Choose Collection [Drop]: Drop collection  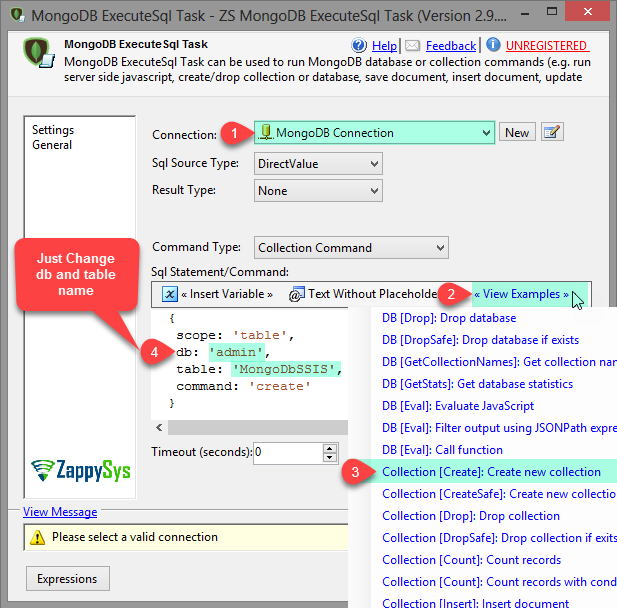point(471,516)
